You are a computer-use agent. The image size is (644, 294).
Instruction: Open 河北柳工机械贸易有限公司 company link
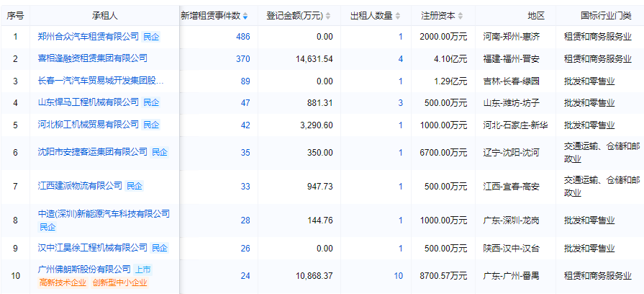tap(89, 124)
